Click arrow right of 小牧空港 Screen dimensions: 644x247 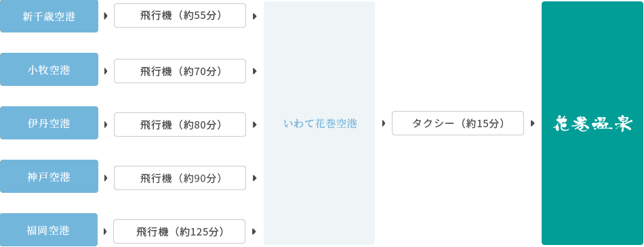tap(106, 71)
